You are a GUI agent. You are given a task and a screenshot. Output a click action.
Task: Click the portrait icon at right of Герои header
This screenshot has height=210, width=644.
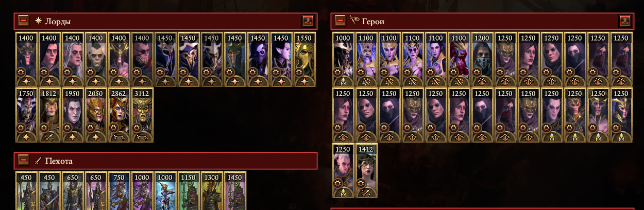click(624, 21)
